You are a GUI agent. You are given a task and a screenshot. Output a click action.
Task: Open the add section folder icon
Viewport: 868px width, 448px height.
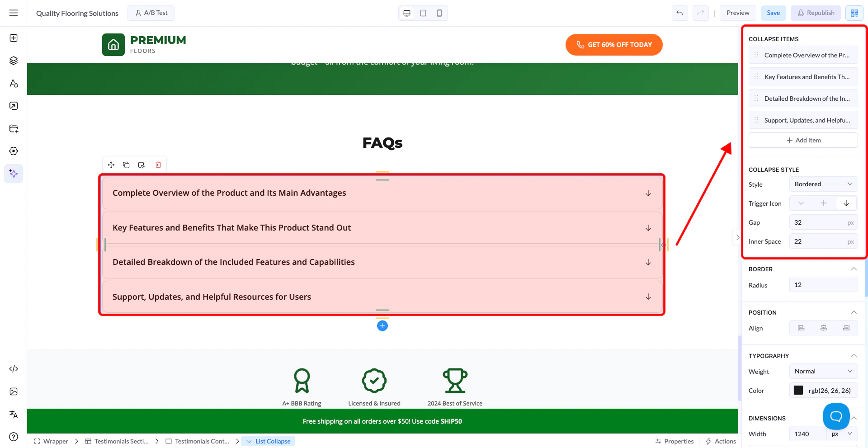tap(14, 128)
